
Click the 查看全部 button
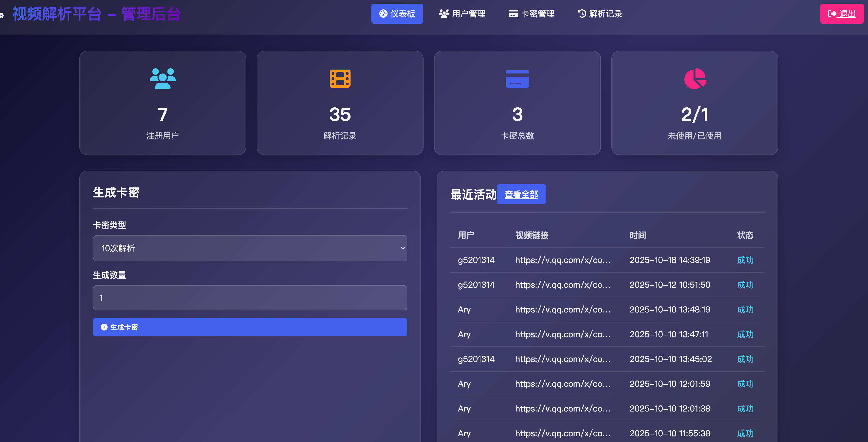click(521, 194)
